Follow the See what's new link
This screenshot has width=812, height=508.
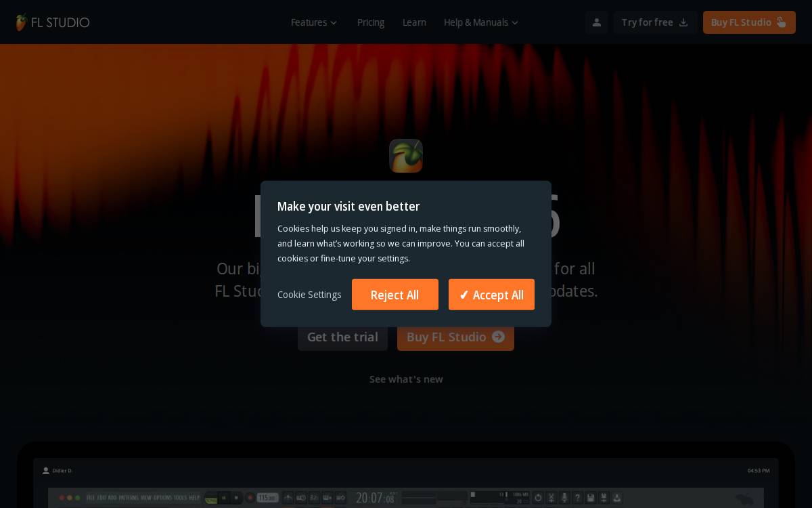(x=406, y=379)
